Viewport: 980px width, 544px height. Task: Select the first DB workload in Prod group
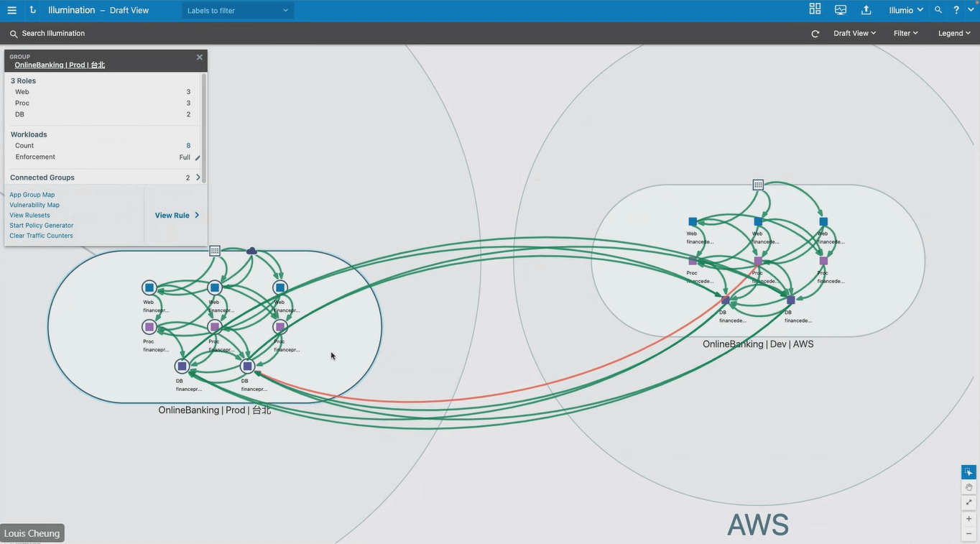(x=182, y=366)
